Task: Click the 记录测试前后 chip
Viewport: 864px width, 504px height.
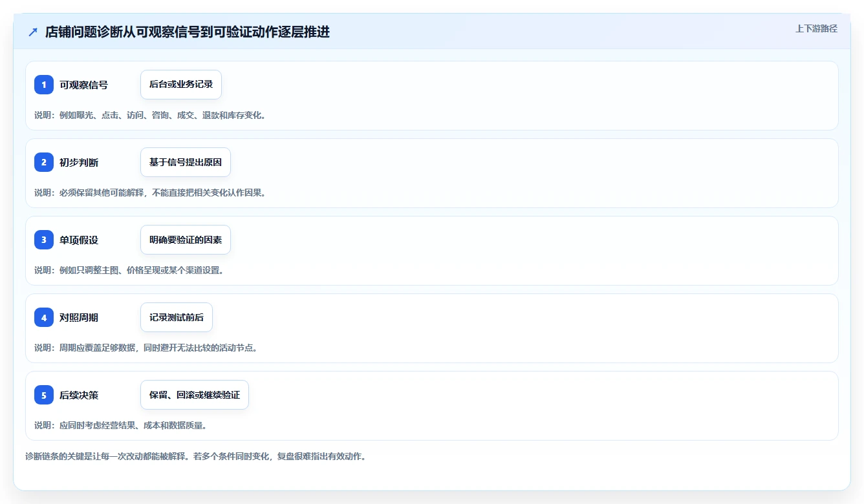Action: click(177, 317)
